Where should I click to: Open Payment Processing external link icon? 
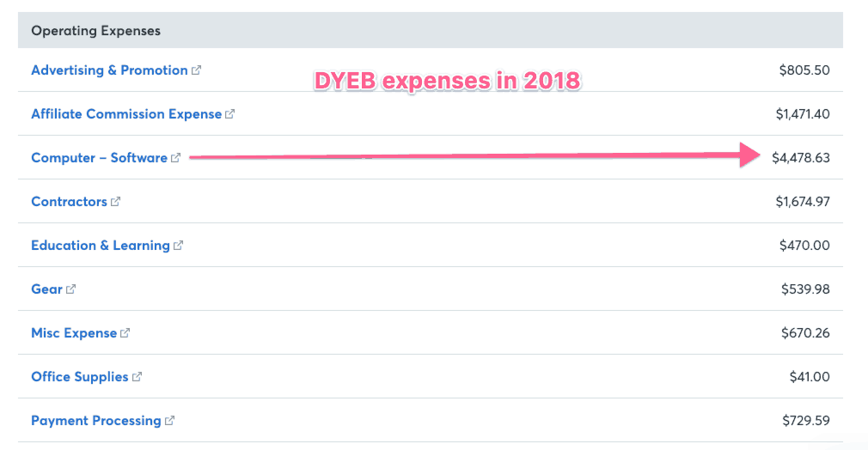[x=170, y=420]
